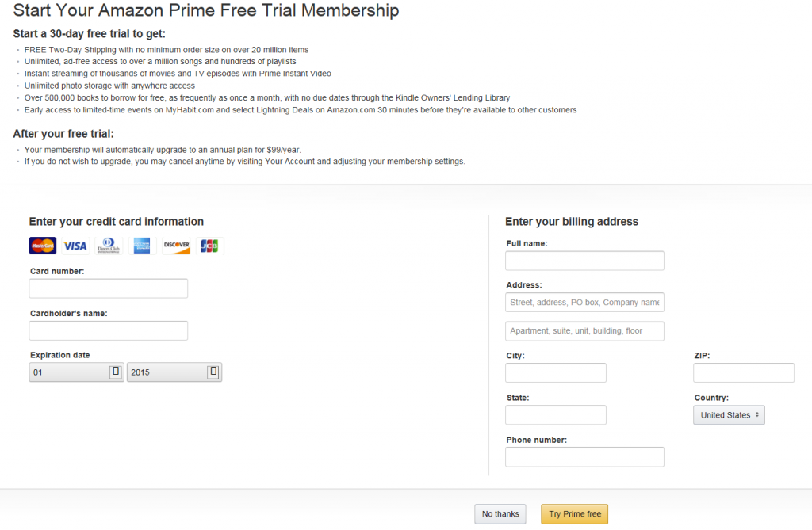The width and height of the screenshot is (812, 530).
Task: Click the Apartment, suite, unit field
Action: (x=584, y=331)
